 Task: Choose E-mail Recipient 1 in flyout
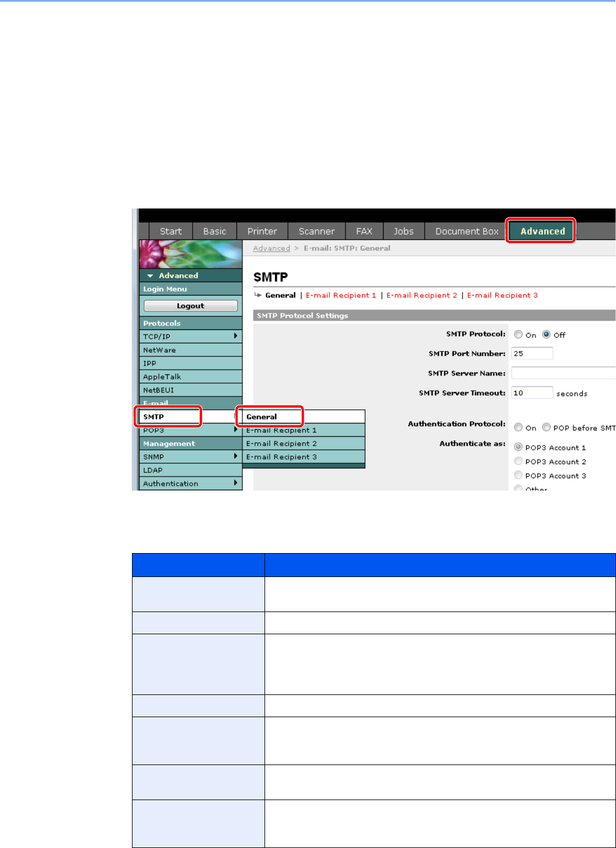[304, 430]
